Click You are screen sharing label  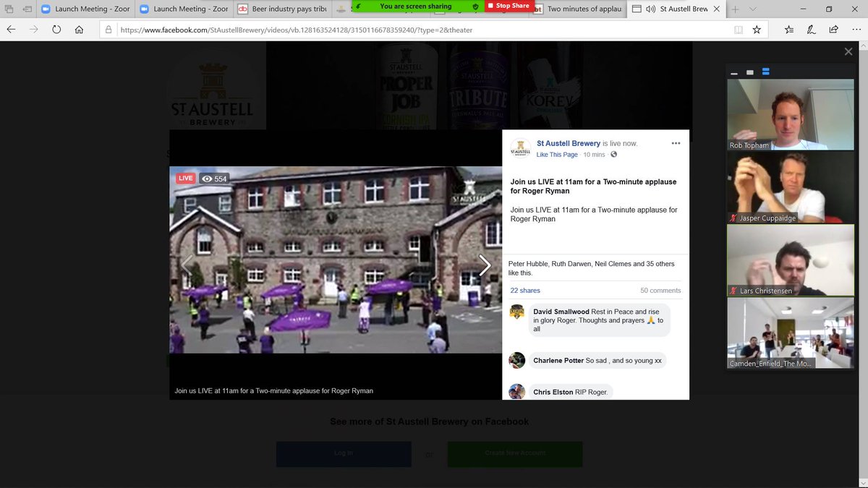coord(415,6)
